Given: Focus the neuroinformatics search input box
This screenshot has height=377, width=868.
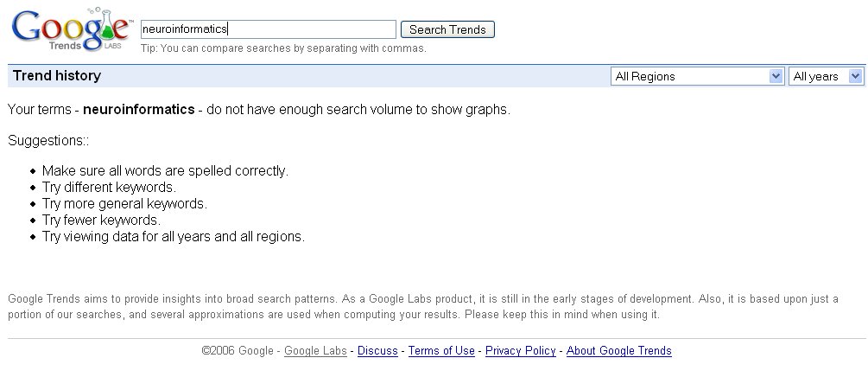Looking at the screenshot, I should point(268,29).
